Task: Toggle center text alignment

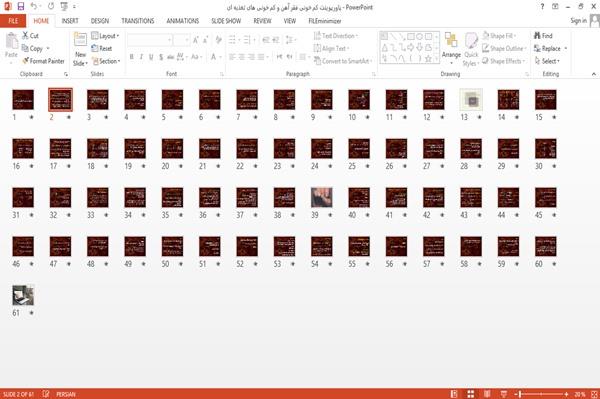Action: 241,57
